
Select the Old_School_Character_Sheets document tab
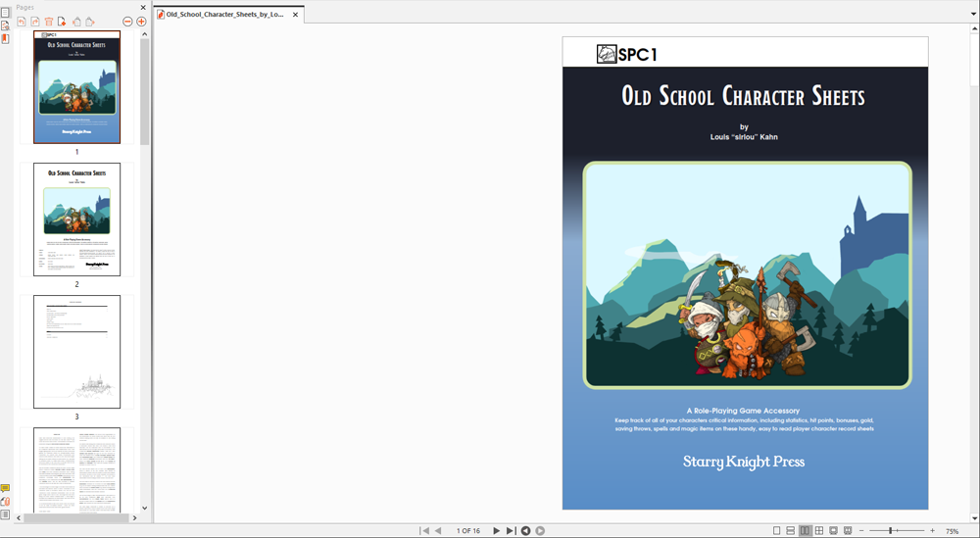pos(224,15)
